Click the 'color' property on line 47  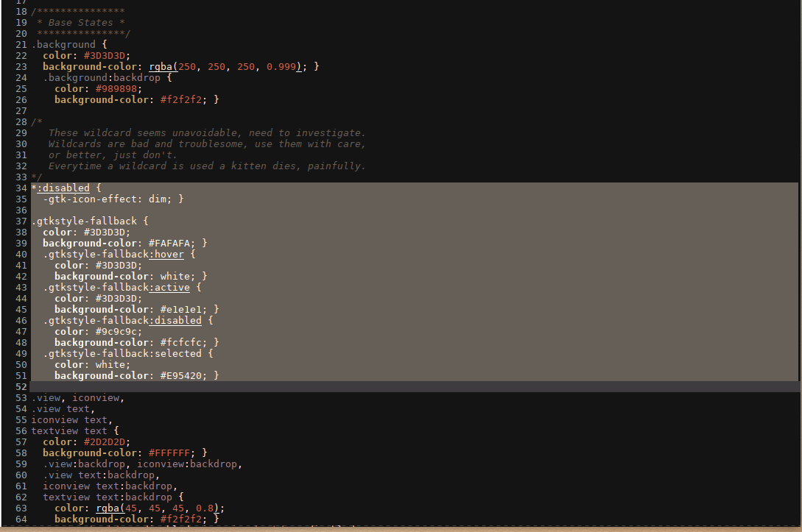69,332
